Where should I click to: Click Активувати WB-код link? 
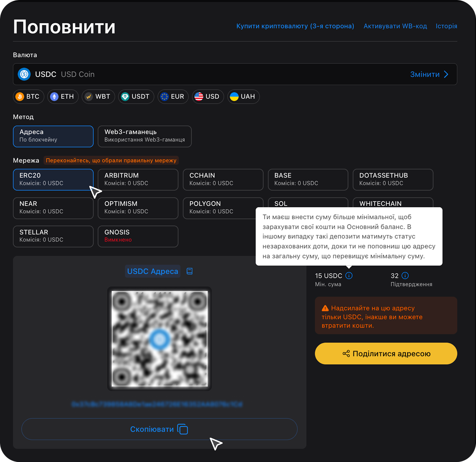point(395,26)
